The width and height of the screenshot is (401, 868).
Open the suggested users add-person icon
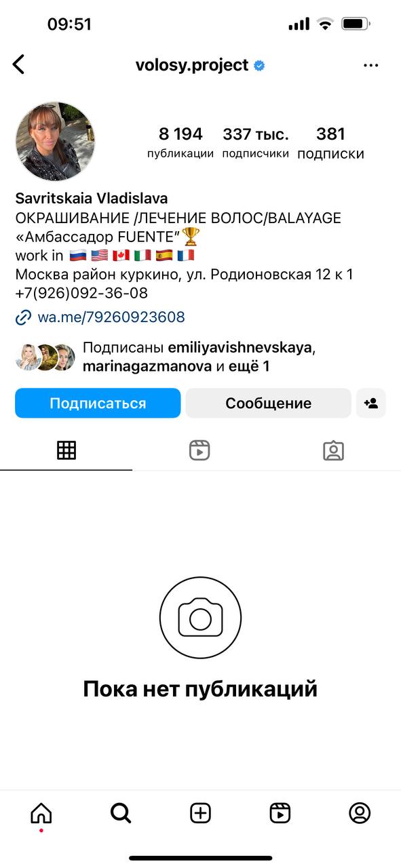coord(370,403)
